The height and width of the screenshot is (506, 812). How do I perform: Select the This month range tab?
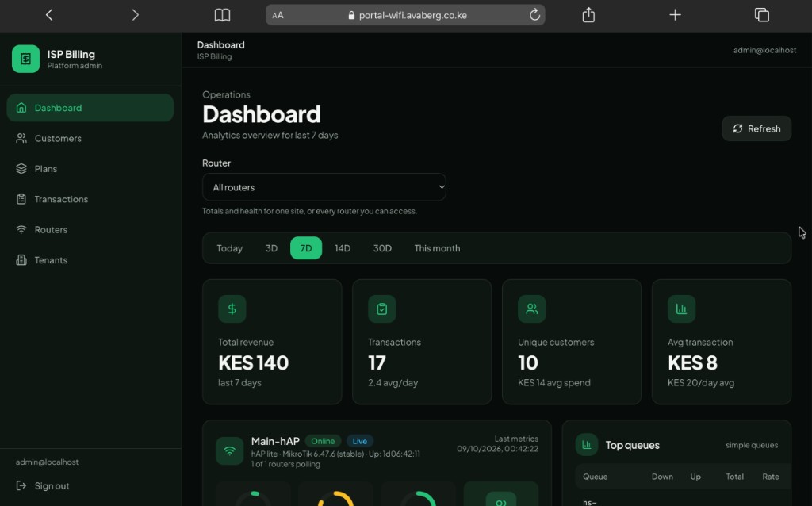(x=437, y=248)
